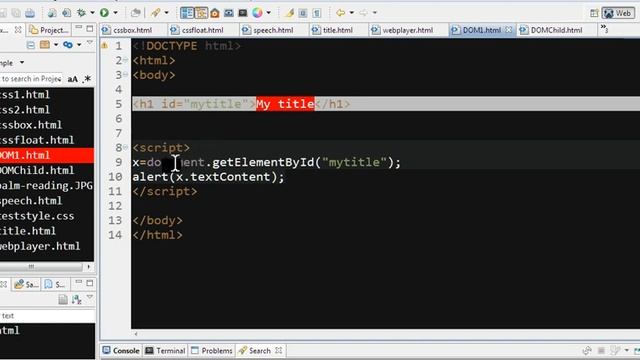Screen dimensions: 640x360
Task: Open the project panel View Menu triangle
Action: click(90, 43)
